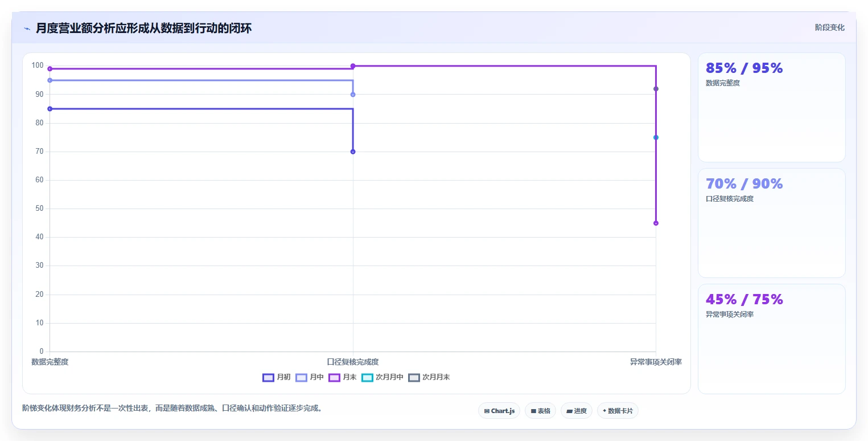Click the 月初 data point at 85

50,109
